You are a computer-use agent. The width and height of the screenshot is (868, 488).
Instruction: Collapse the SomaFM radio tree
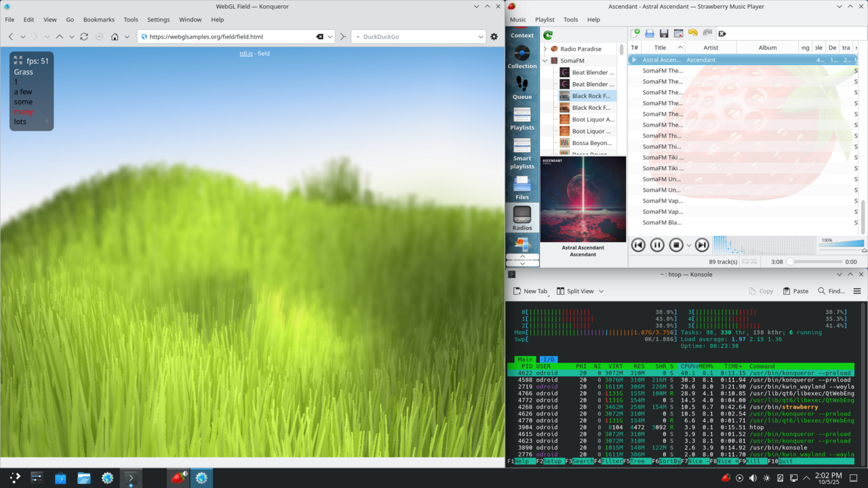click(x=545, y=60)
